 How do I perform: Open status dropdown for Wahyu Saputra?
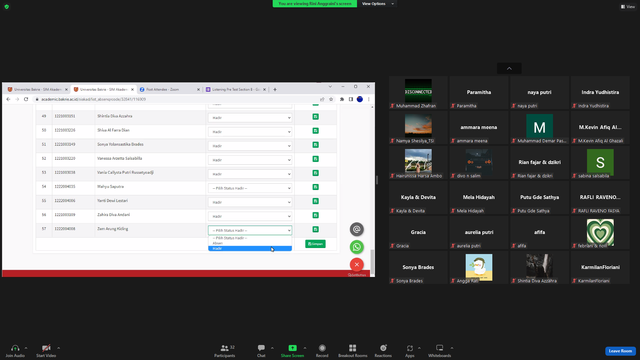(250, 188)
